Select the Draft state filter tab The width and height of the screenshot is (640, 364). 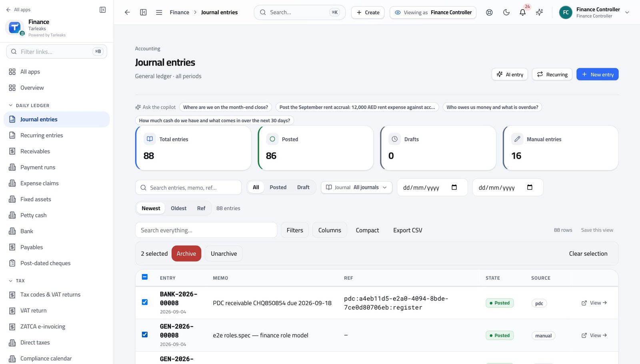(x=303, y=187)
